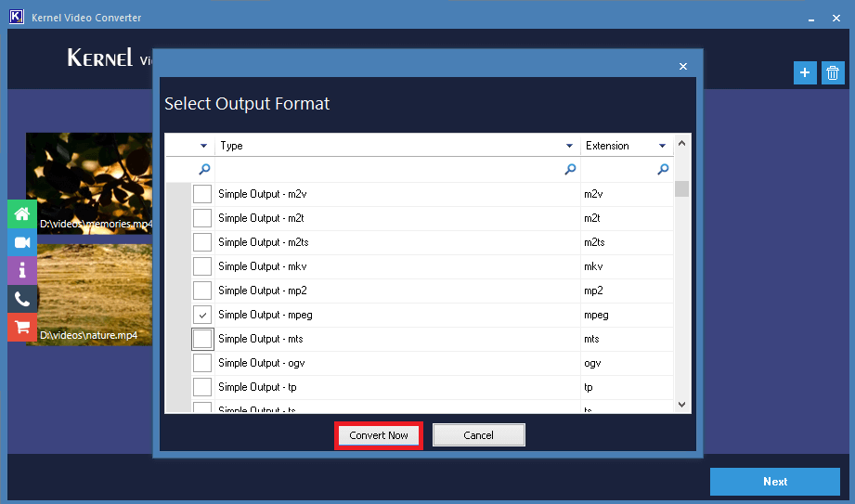Screen dimensions: 855x504
Task: Check the Simple Output - m2ts checkbox
Action: point(202,242)
